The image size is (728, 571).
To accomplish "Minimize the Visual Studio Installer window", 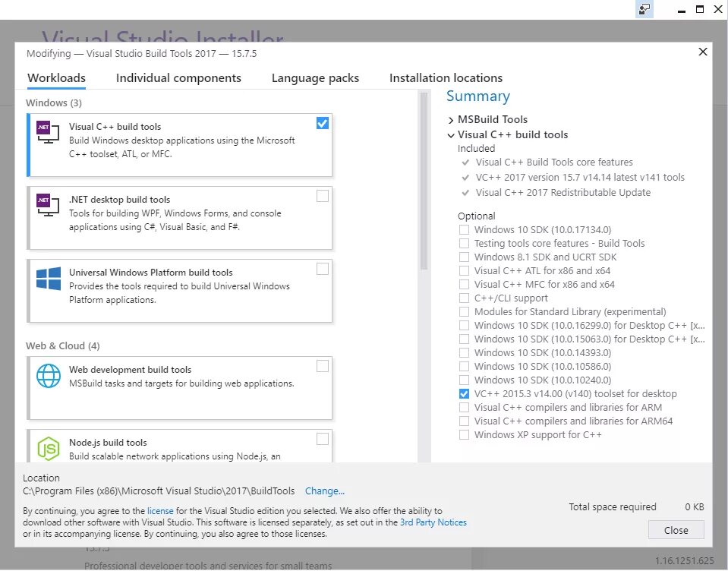I will tap(682, 11).
